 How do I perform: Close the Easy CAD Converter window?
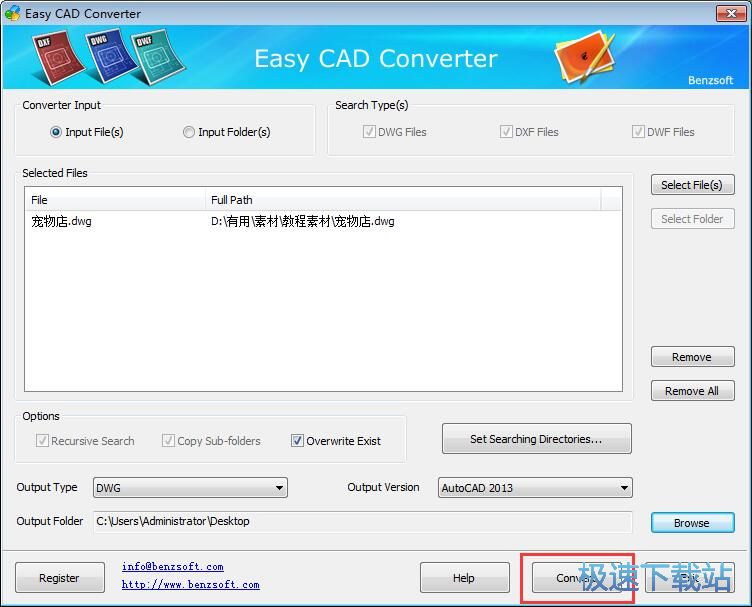click(731, 13)
